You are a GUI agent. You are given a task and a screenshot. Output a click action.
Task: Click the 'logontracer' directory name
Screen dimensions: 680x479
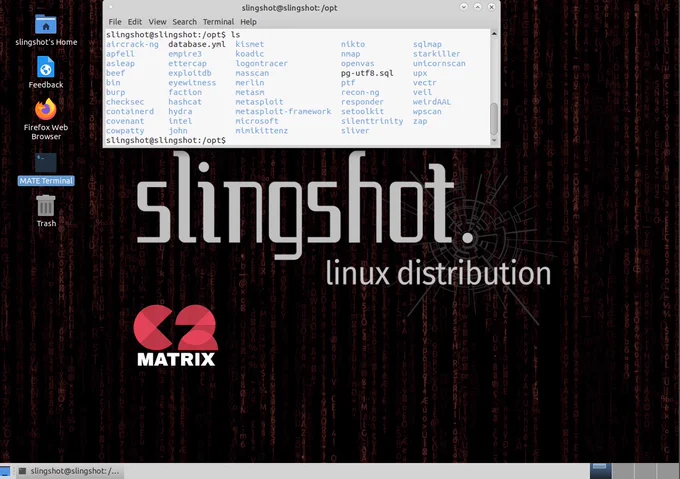(x=262, y=63)
